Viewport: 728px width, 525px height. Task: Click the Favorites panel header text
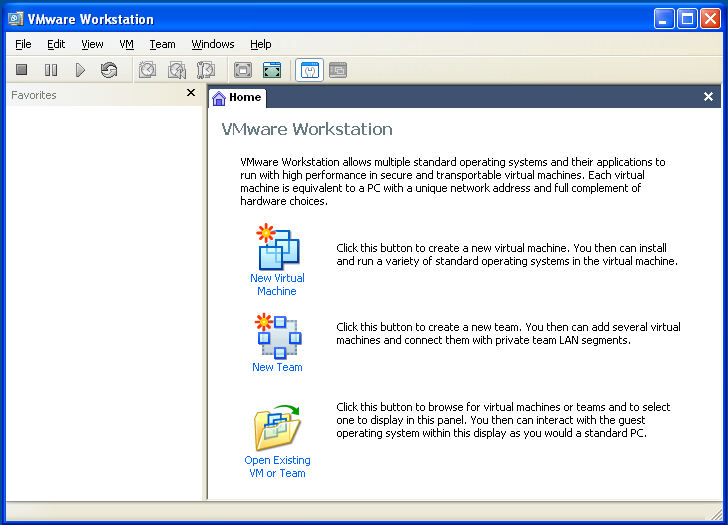point(34,95)
